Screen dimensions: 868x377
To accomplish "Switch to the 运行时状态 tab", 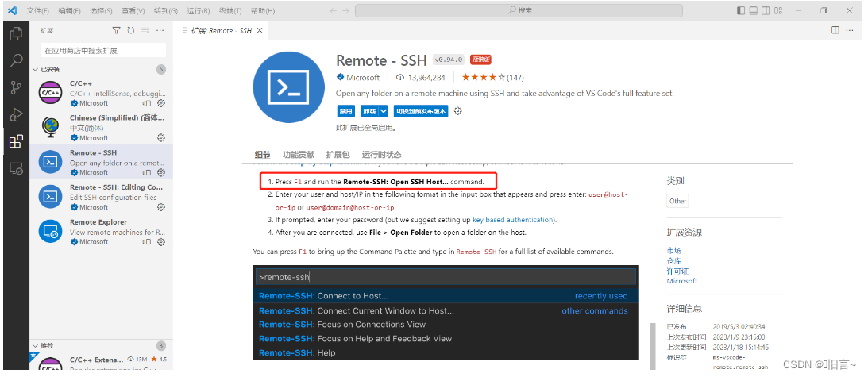I will (x=381, y=155).
